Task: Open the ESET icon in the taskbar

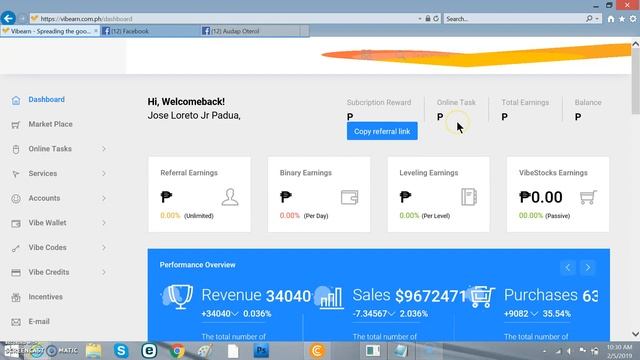Action: point(149,351)
